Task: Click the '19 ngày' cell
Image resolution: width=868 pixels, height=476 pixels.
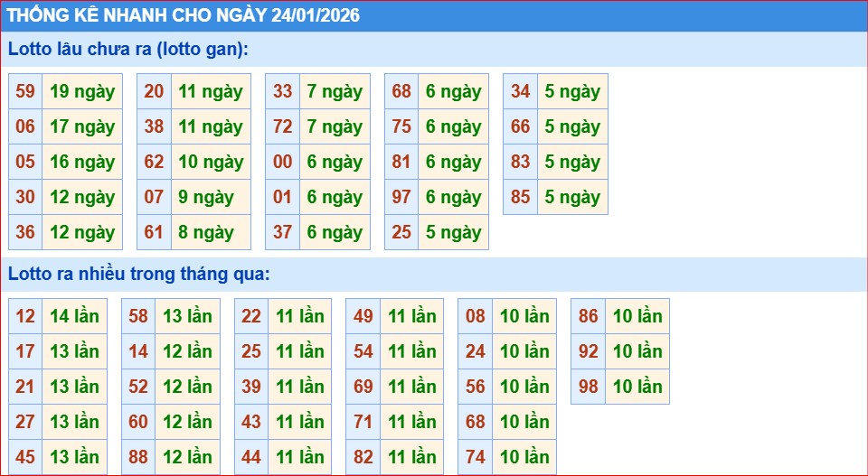Action: click(x=82, y=91)
